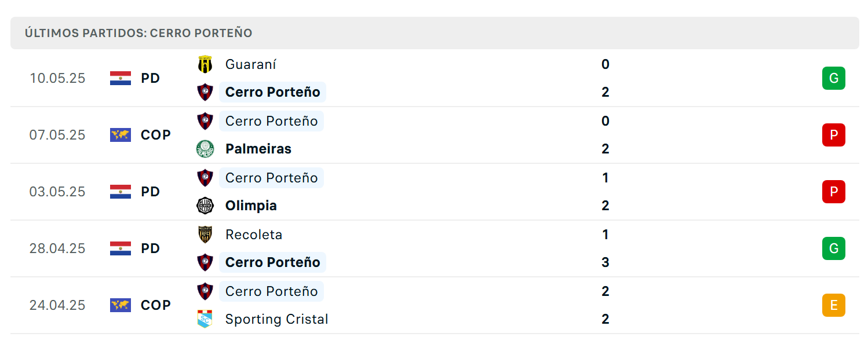Open the Palmeiras team link
The height and width of the screenshot is (344, 868).
(x=258, y=149)
